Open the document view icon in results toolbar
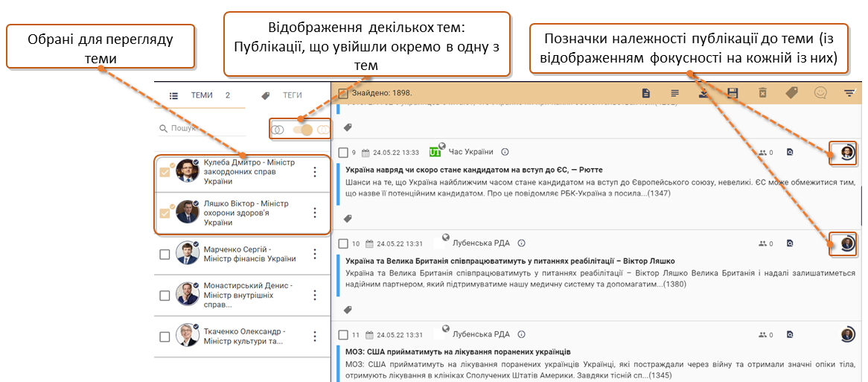The height and width of the screenshot is (382, 868). pos(645,93)
